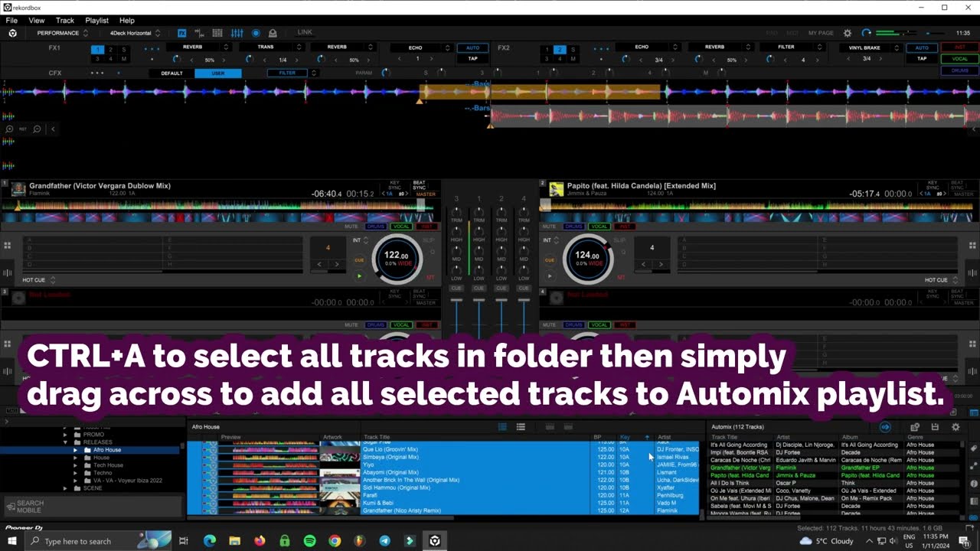This screenshot has width=980, height=551.
Task: Expand the PROMO folder in the tree
Action: point(66,435)
